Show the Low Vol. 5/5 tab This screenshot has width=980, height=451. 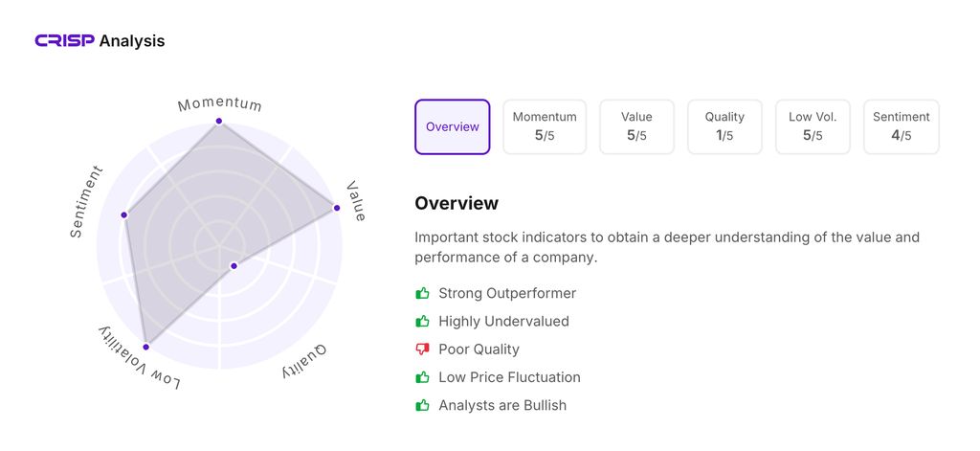(813, 126)
